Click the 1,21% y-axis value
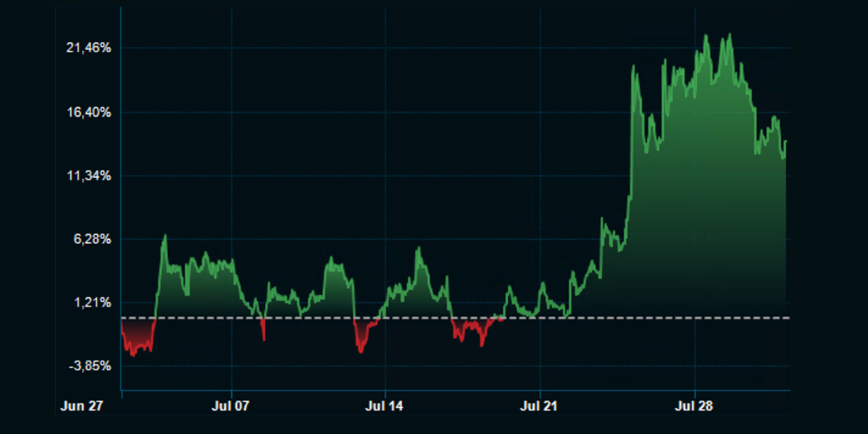868x434 pixels. 91,302
